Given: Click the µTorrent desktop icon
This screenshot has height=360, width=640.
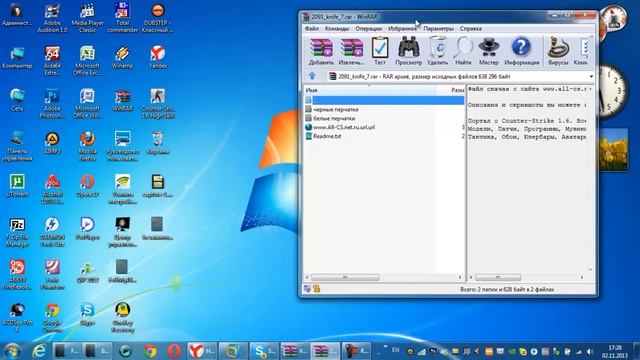Looking at the screenshot, I should pyautogui.click(x=17, y=186).
